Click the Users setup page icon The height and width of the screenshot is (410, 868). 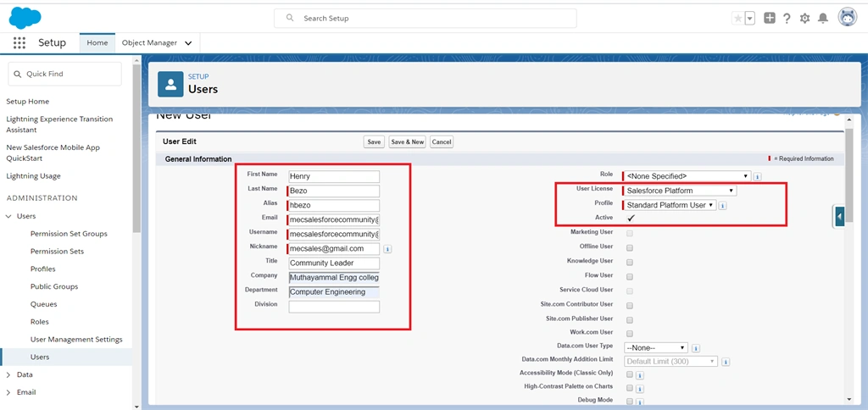tap(170, 84)
